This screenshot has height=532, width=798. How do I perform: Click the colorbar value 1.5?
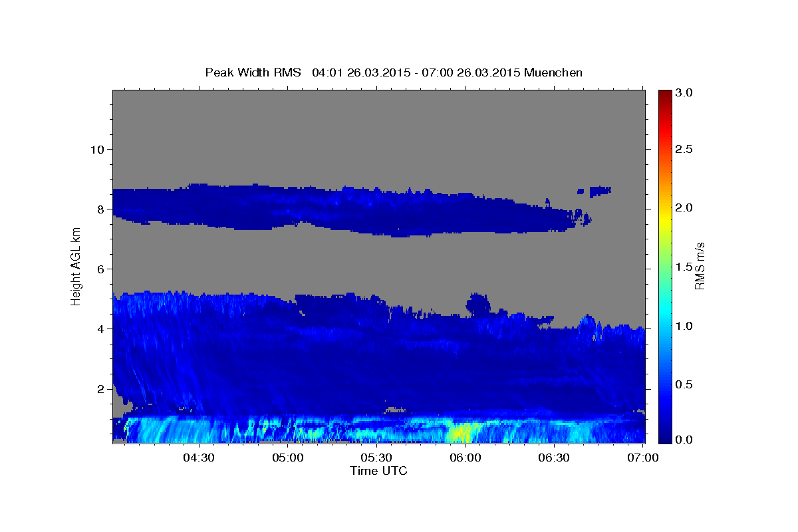pos(685,267)
